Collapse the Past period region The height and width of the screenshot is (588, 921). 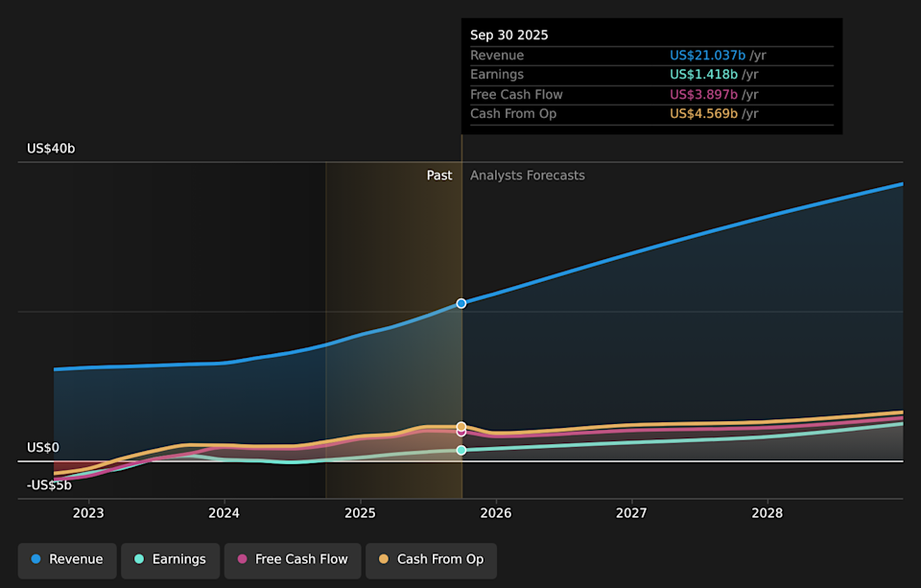pos(439,175)
